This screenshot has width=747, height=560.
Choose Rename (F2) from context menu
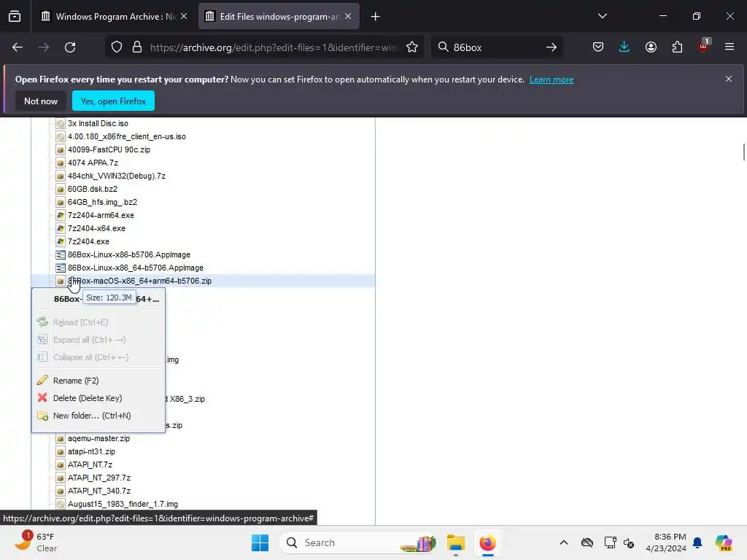(98, 381)
